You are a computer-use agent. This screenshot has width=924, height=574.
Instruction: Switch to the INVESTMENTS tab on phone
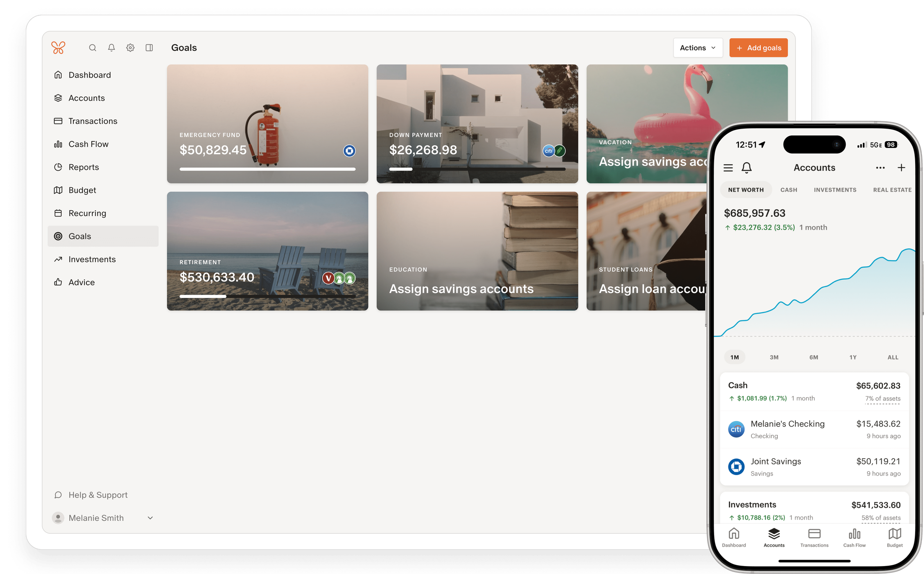point(835,190)
